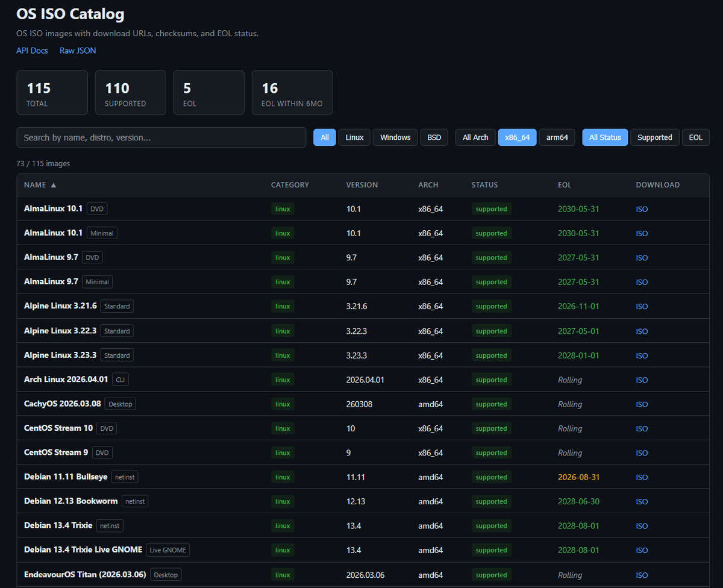The height and width of the screenshot is (588, 723).
Task: Download the Alpine Linux 3.23.3 ISO
Action: click(642, 355)
